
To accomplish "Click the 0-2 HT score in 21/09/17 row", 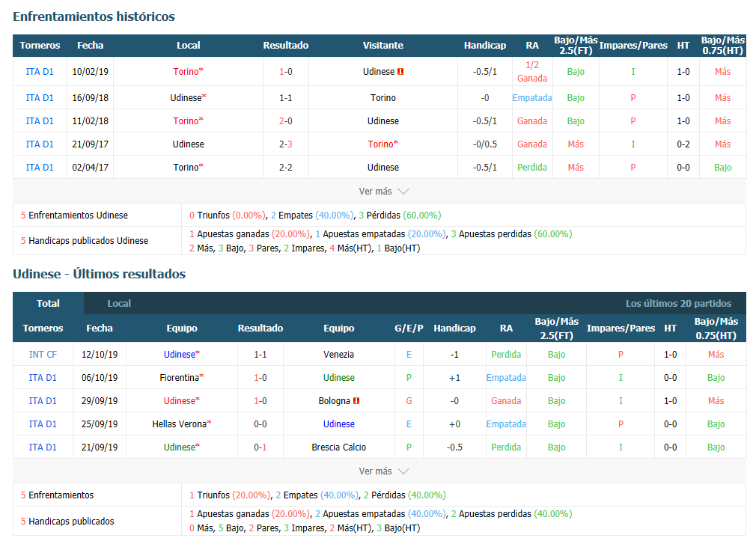I will (x=683, y=144).
